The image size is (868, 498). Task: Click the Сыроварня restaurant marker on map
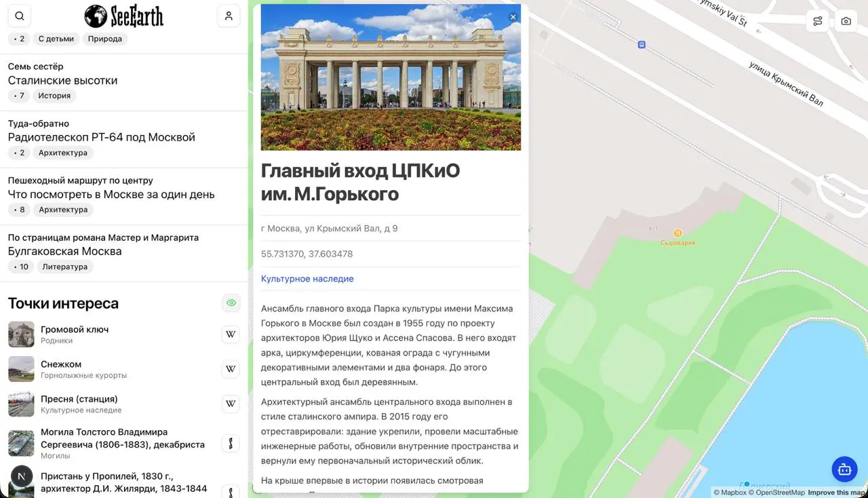[677, 233]
